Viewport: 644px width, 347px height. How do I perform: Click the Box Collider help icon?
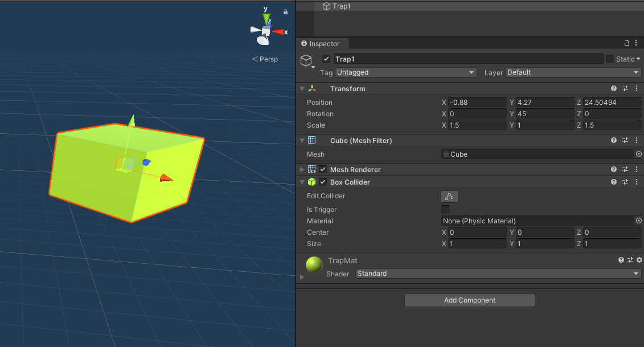[613, 182]
